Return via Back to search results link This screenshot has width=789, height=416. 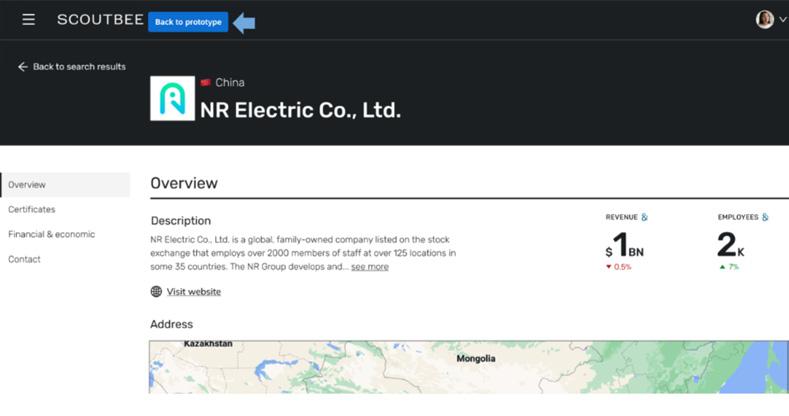click(79, 67)
